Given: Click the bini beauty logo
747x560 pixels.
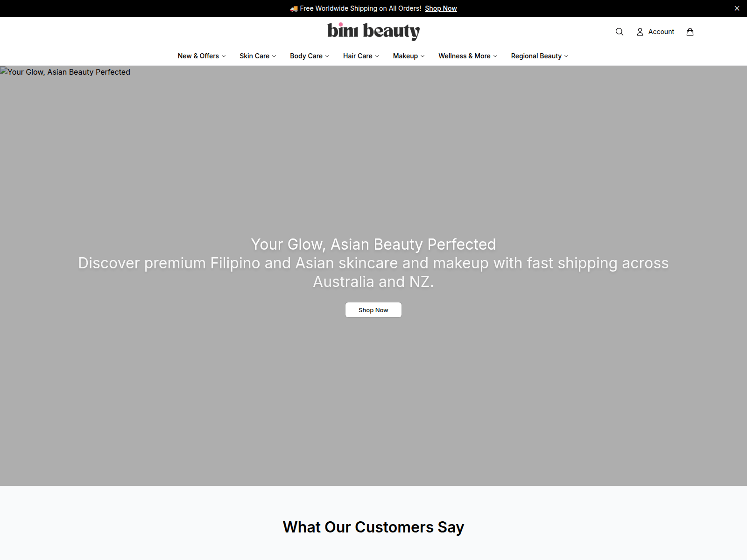Looking at the screenshot, I should (x=373, y=31).
